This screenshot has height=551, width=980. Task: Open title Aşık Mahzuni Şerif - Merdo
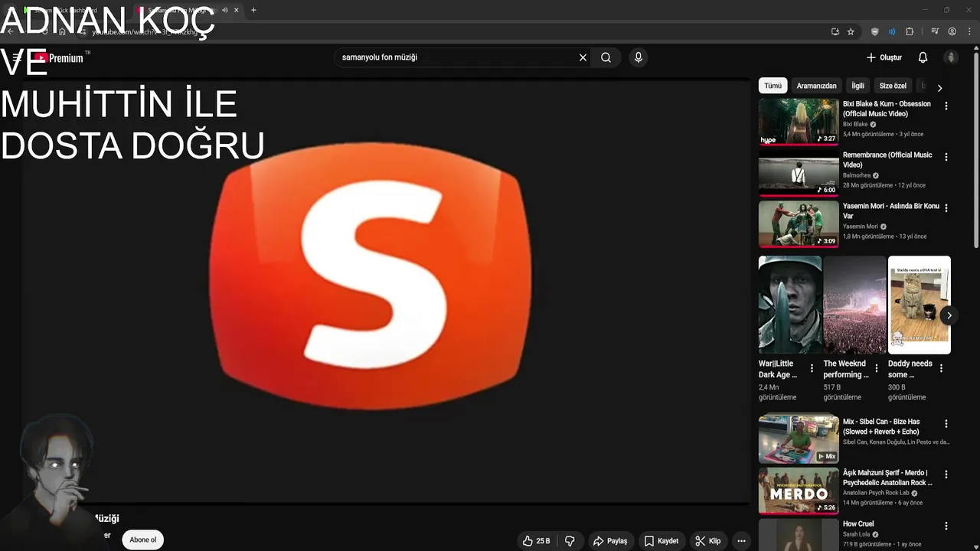click(887, 478)
